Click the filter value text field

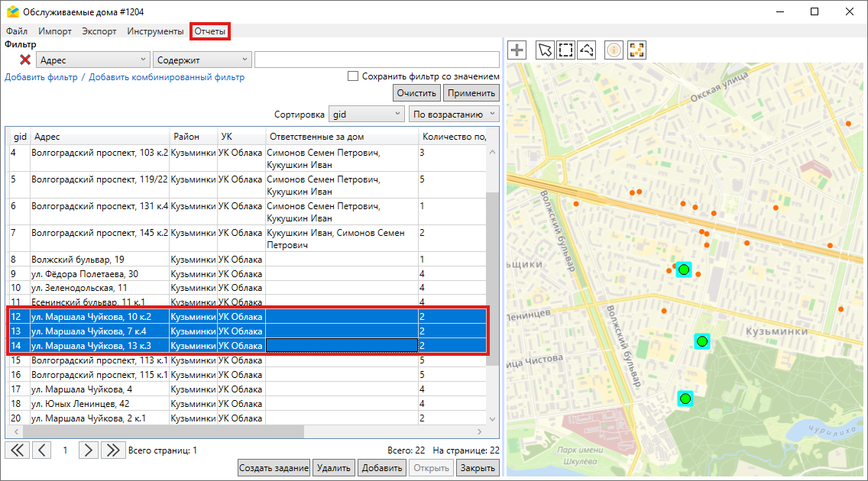coord(377,60)
